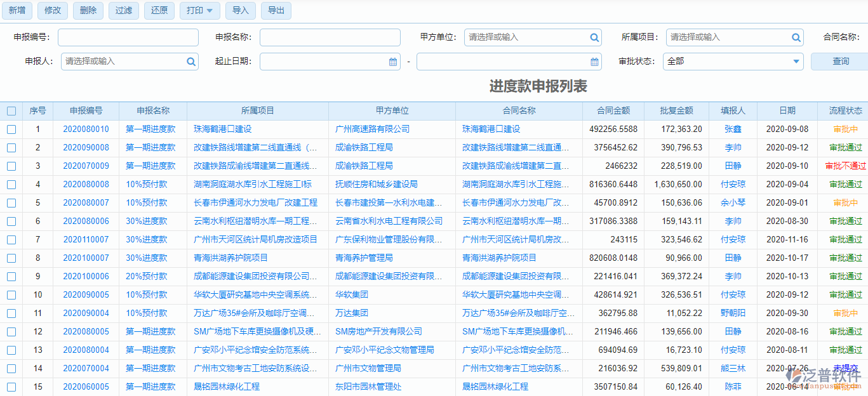Sort by 合同金额 column header
The height and width of the screenshot is (396, 868).
(x=613, y=111)
